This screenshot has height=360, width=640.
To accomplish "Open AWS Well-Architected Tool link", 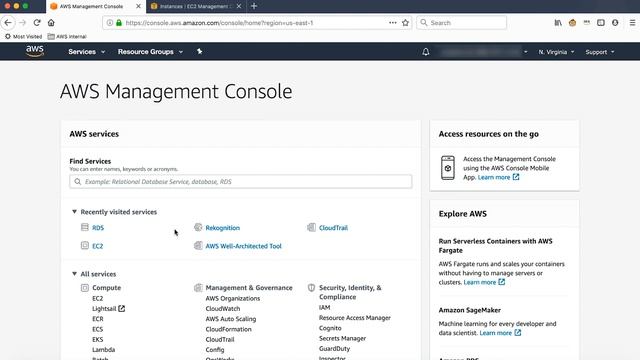I will 243,246.
